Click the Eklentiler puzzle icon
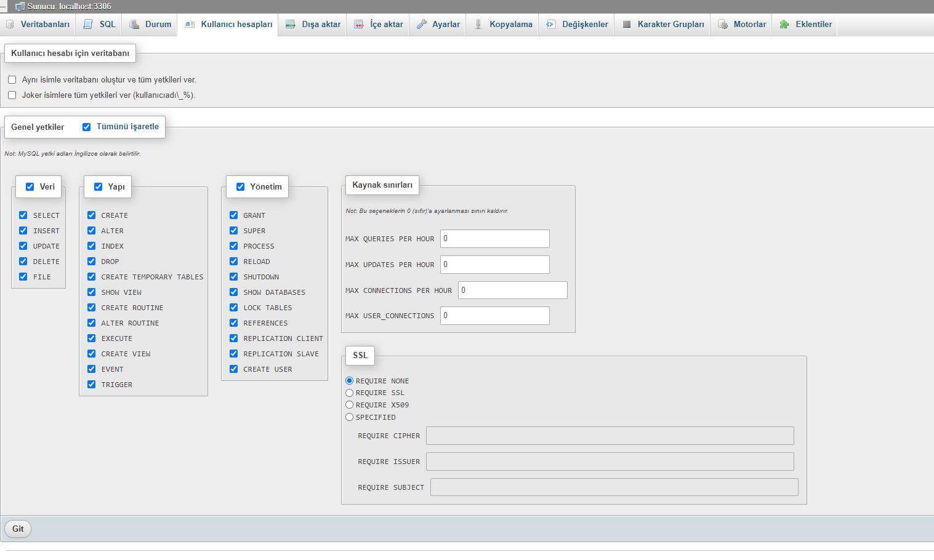Viewport: 934px width, 560px height. pyautogui.click(x=784, y=25)
